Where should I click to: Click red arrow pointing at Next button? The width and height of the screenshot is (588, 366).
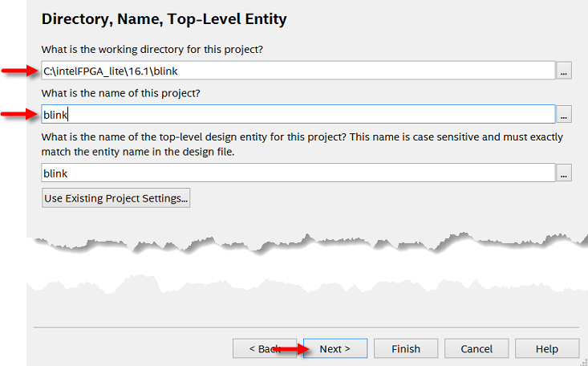(294, 348)
